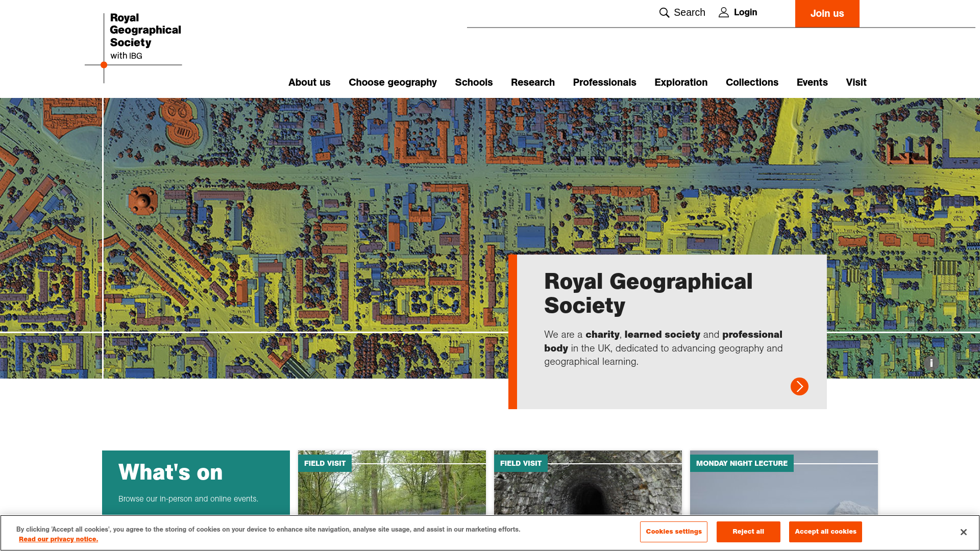Viewport: 980px width, 551px height.
Task: Click the MONDAY NIGHT LECTURE tag label
Action: click(742, 463)
